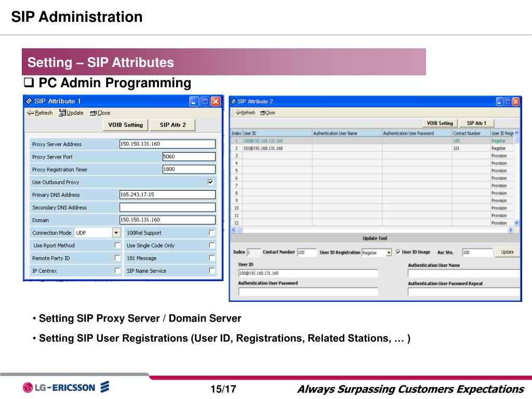Click Refresh in SIP Attribute 1 toolbar
Viewport: 532px width, 399px height.
coord(39,113)
